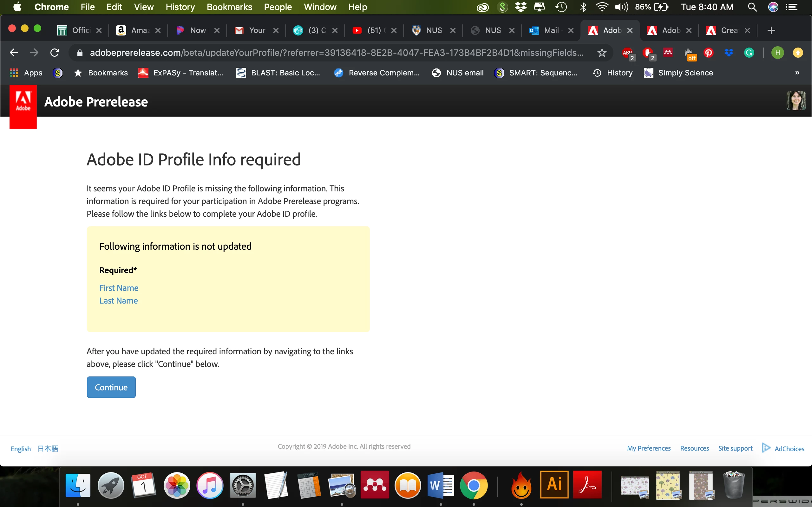Open Pinterest extension in toolbar
Screen dimensions: 812x507
point(709,53)
